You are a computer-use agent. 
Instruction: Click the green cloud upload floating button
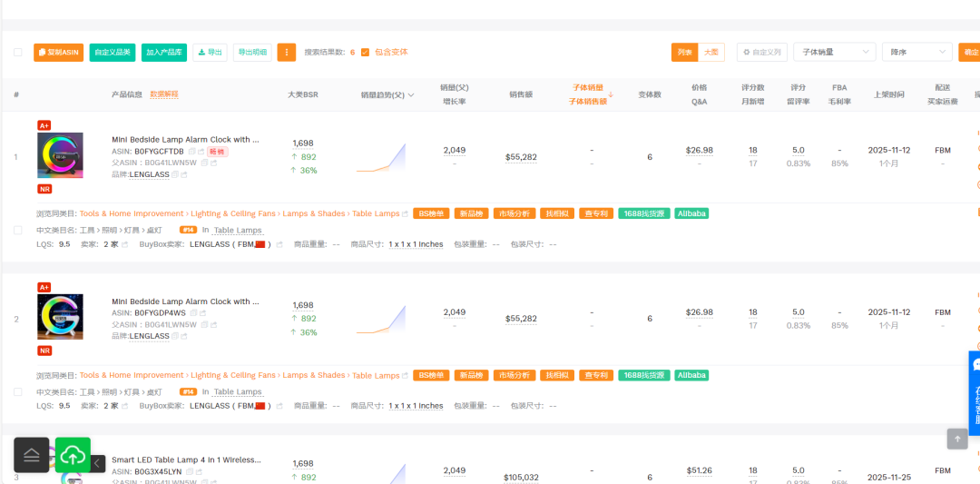(73, 455)
